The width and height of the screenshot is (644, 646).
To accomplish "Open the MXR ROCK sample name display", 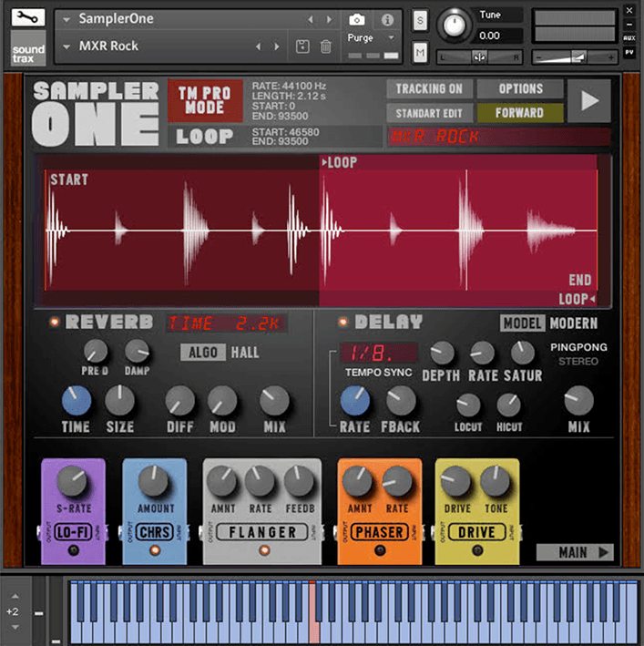I will (498, 137).
